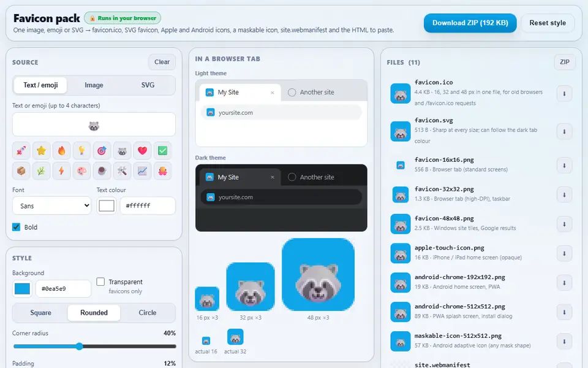Viewport: 588px width, 368px height.
Task: Pick the rocket emoji preset
Action: (x=21, y=151)
